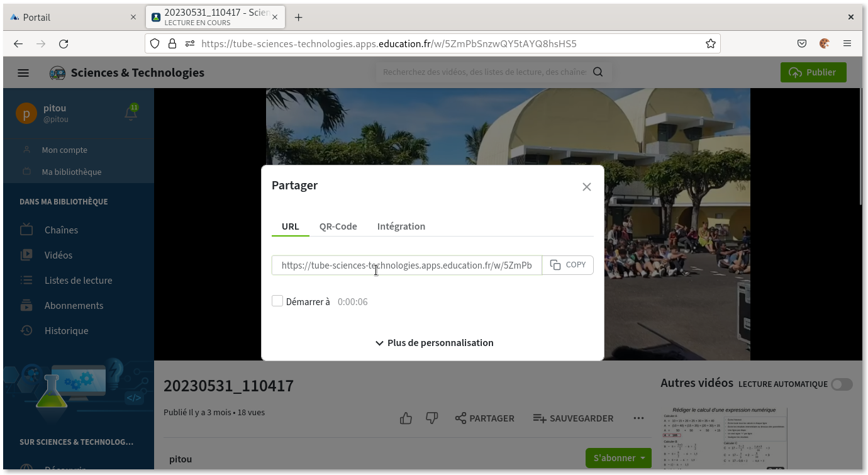Open Listes de lecture in sidebar

coord(78,281)
